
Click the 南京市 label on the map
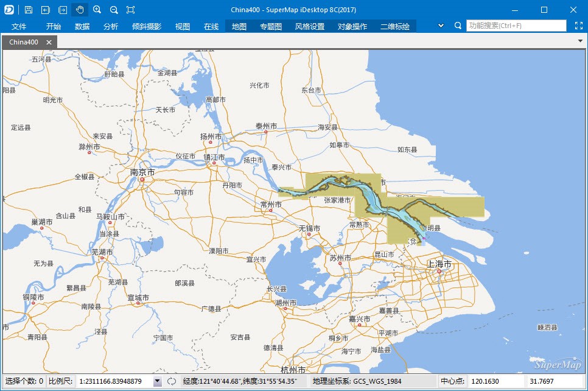pyautogui.click(x=142, y=172)
